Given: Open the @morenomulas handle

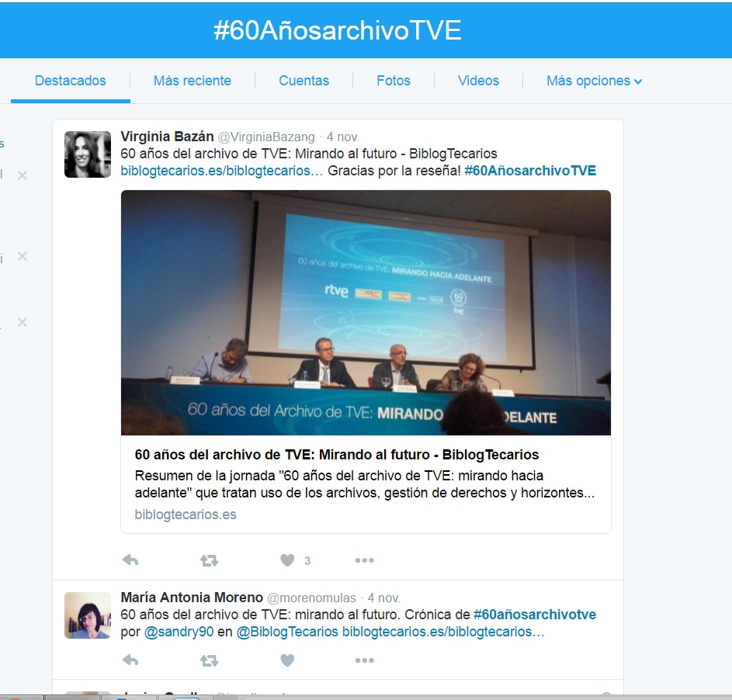Looking at the screenshot, I should click(311, 598).
